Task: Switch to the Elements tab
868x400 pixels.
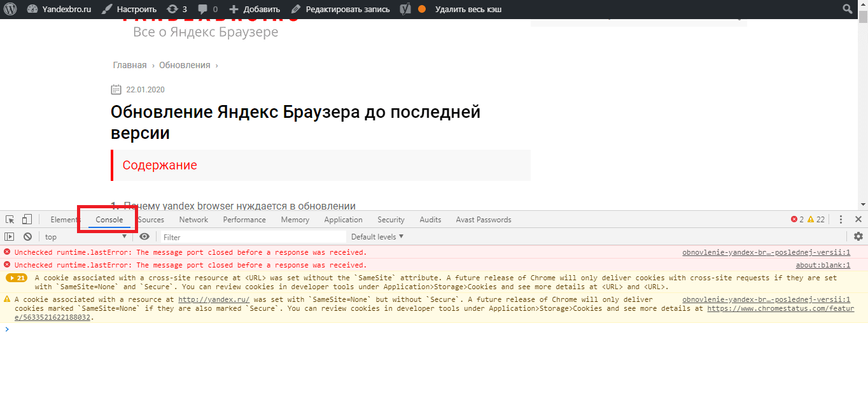Action: click(64, 220)
